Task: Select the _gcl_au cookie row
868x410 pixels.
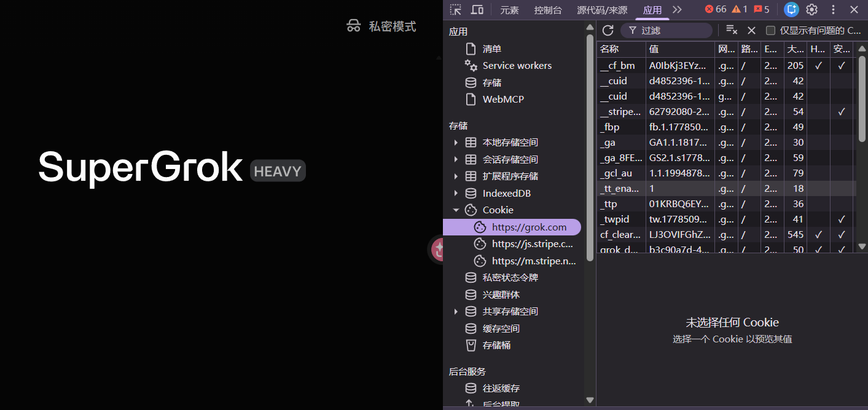Action: tap(726, 173)
